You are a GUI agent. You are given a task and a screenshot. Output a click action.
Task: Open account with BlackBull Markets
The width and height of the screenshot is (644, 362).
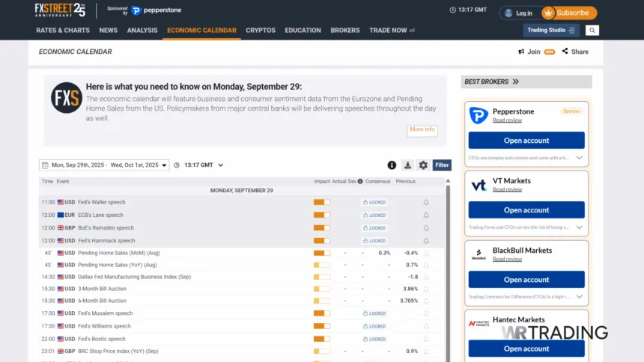[x=526, y=280]
